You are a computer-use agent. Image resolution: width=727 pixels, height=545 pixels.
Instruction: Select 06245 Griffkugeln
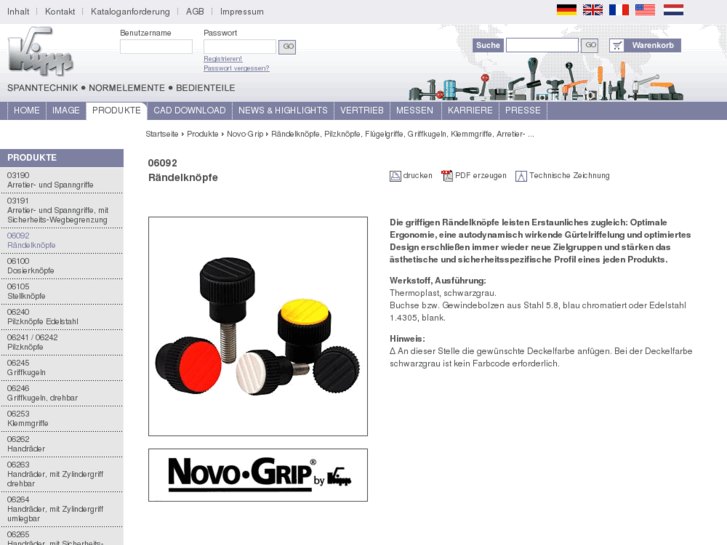(62, 368)
